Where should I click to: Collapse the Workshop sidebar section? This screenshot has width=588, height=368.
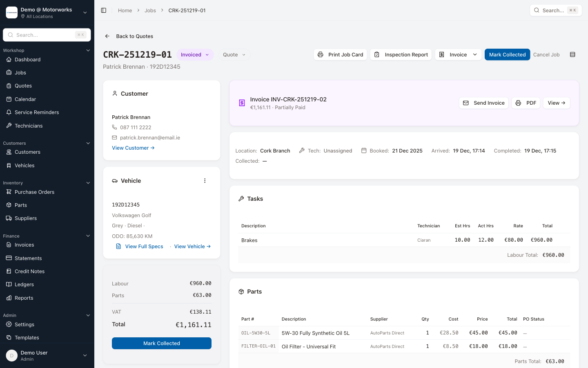[x=88, y=50]
